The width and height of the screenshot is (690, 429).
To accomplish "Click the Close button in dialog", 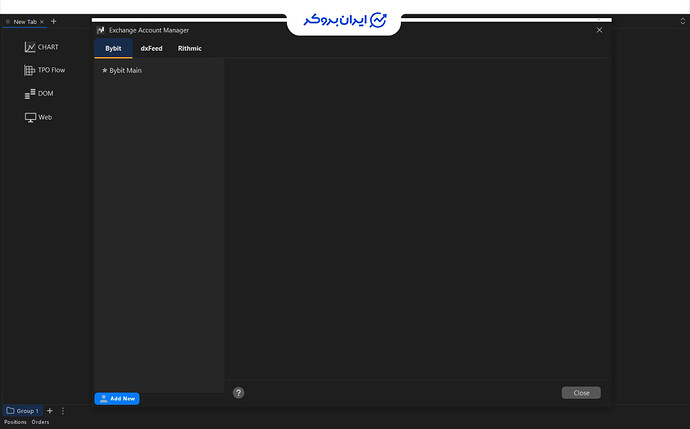I will (x=581, y=393).
